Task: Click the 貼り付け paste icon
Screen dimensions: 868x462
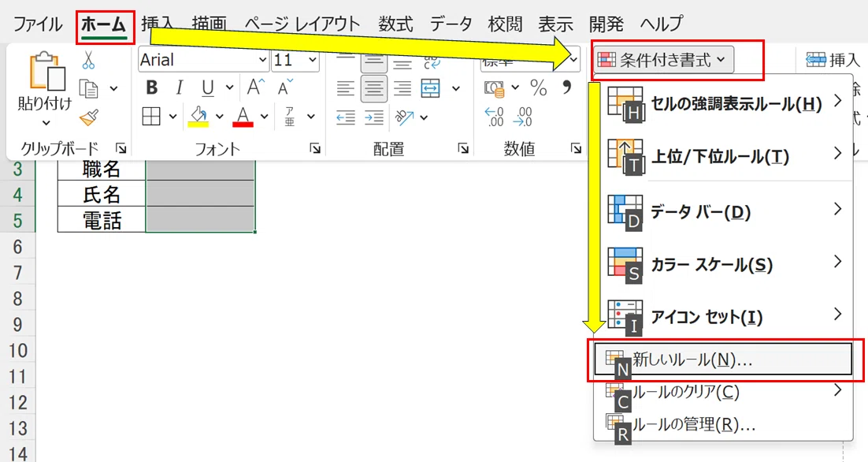Action: pyautogui.click(x=46, y=71)
